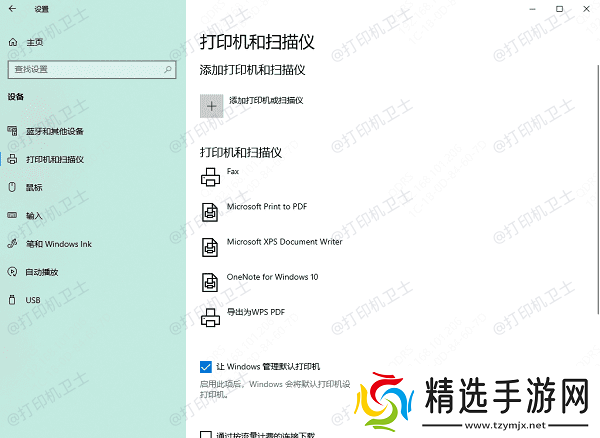The width and height of the screenshot is (600, 438).
Task: Click Microsoft Print to PDF name
Action: click(x=267, y=207)
